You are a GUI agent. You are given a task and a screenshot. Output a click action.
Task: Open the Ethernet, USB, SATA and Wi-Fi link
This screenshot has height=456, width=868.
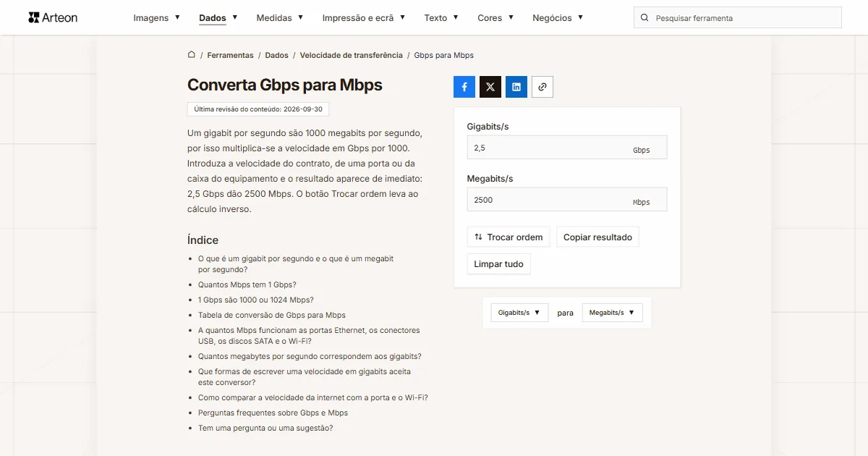309,335
